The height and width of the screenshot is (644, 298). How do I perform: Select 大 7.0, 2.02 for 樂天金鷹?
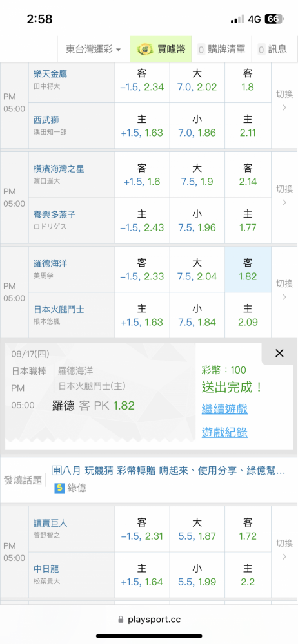(197, 80)
